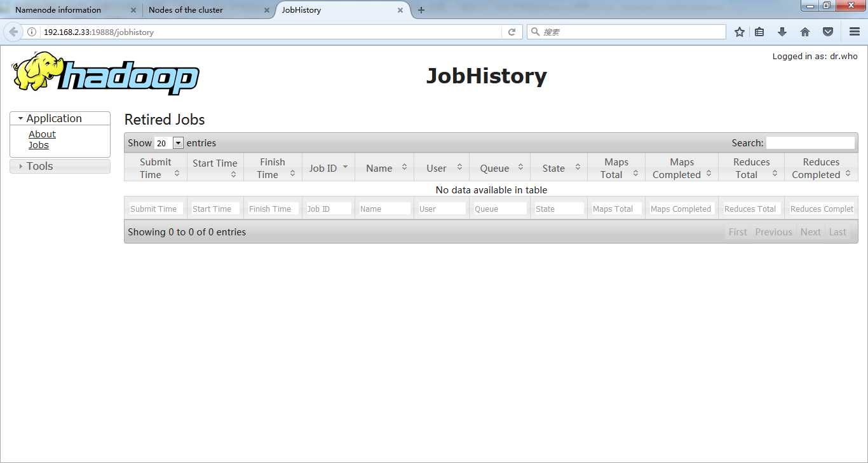Focus the Name filter field

coord(384,209)
